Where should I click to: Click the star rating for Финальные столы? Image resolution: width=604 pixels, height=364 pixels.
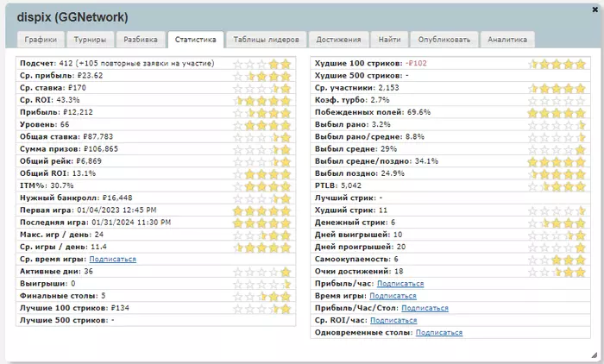(x=261, y=297)
